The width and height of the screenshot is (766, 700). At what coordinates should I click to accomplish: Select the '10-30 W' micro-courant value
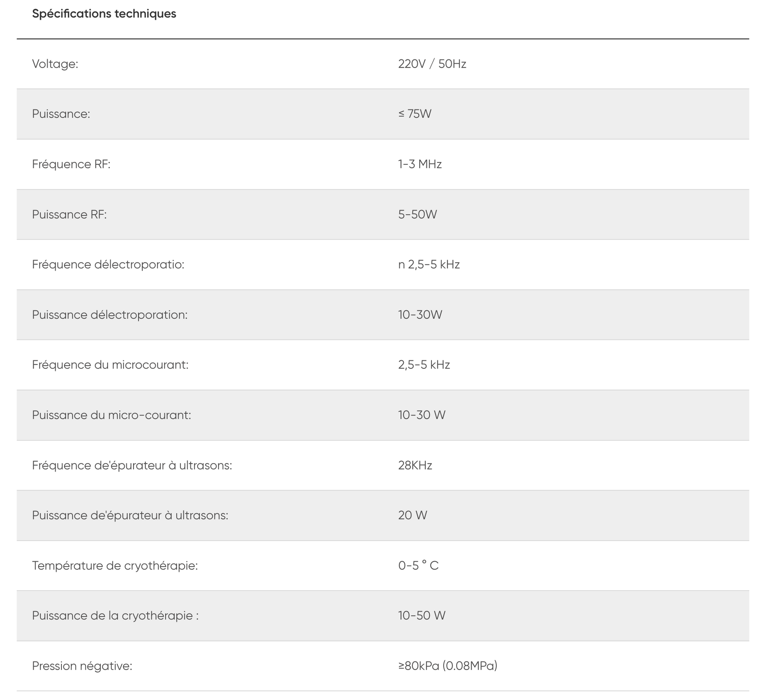point(422,415)
